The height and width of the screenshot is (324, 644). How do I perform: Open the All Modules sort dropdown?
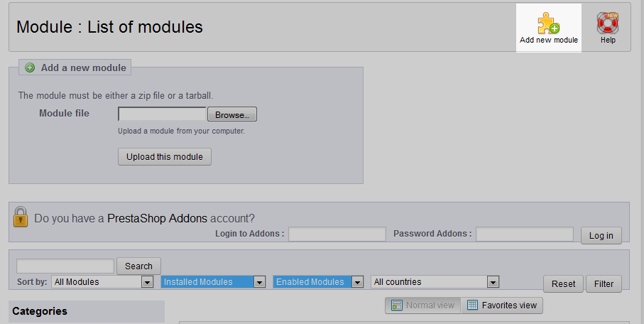[102, 282]
